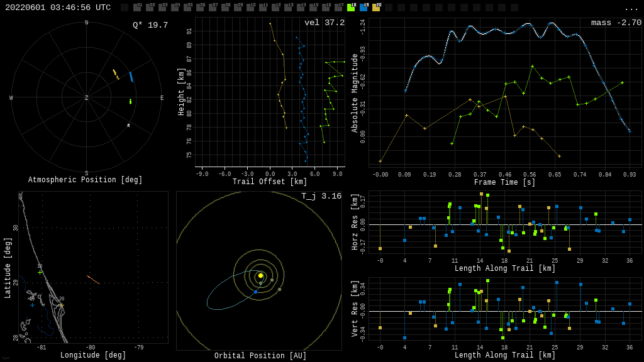Click the blue station 19 indicator
The height and width of the screenshot is (362, 644).
(x=364, y=8)
